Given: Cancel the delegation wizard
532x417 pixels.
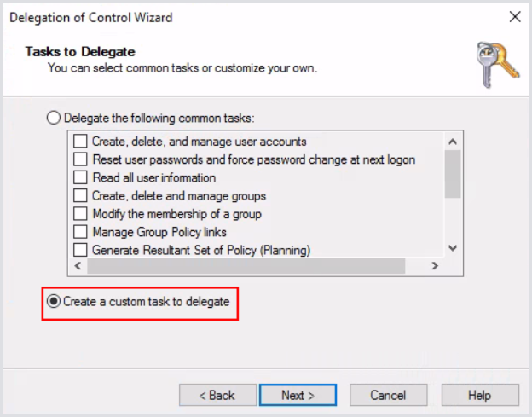Looking at the screenshot, I should click(388, 395).
